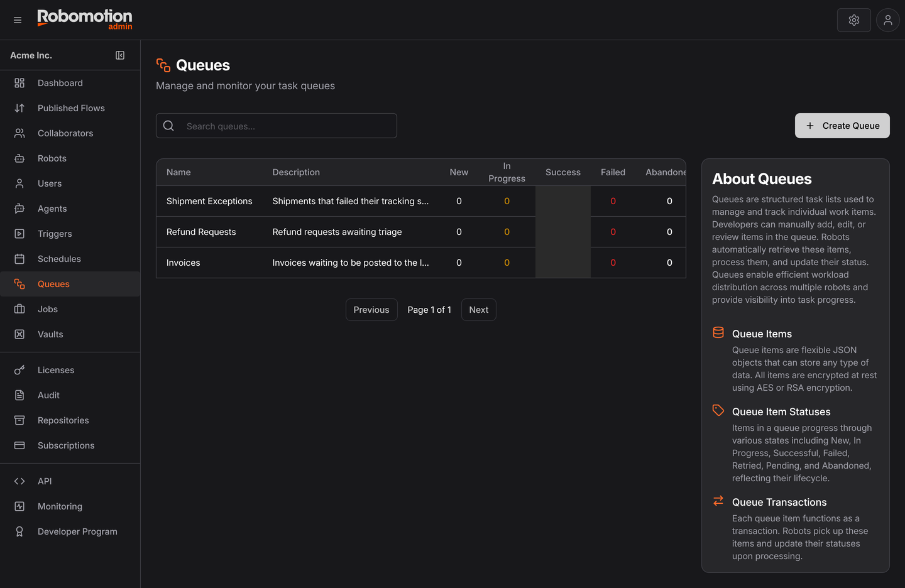
Task: Click the Subscriptions card icon
Action: (19, 445)
